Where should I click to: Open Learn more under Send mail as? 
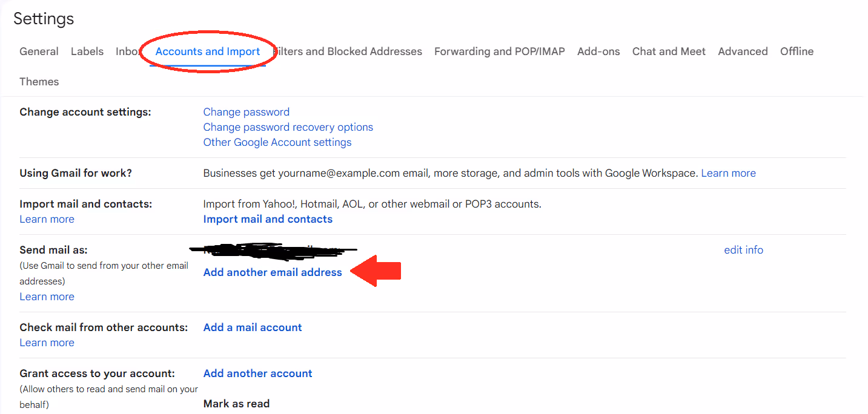(47, 297)
